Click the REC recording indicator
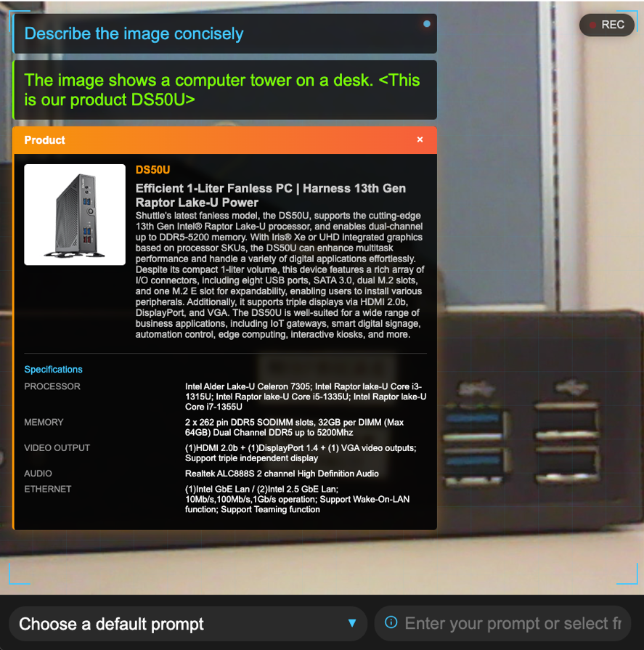The width and height of the screenshot is (644, 650). pyautogui.click(x=607, y=25)
